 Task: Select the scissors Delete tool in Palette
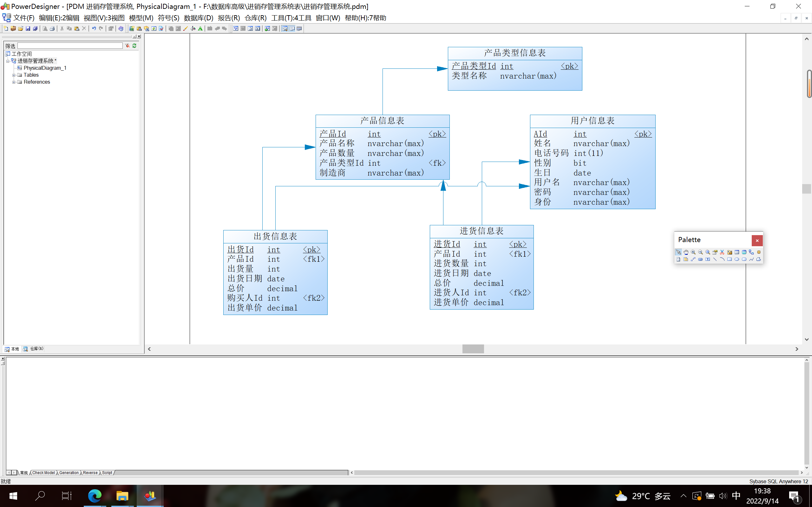722,252
